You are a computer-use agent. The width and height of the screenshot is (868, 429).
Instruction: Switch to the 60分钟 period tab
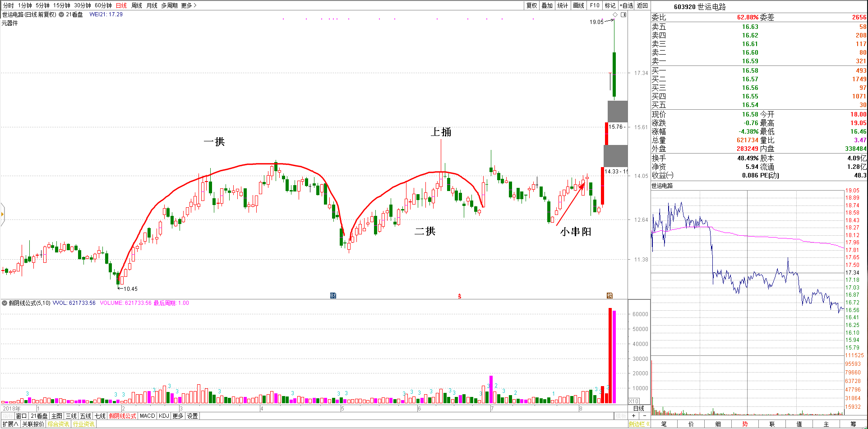tap(103, 5)
